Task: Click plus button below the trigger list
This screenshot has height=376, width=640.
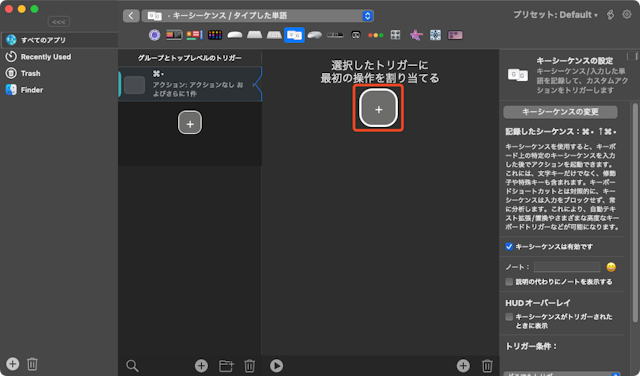Action: click(190, 122)
